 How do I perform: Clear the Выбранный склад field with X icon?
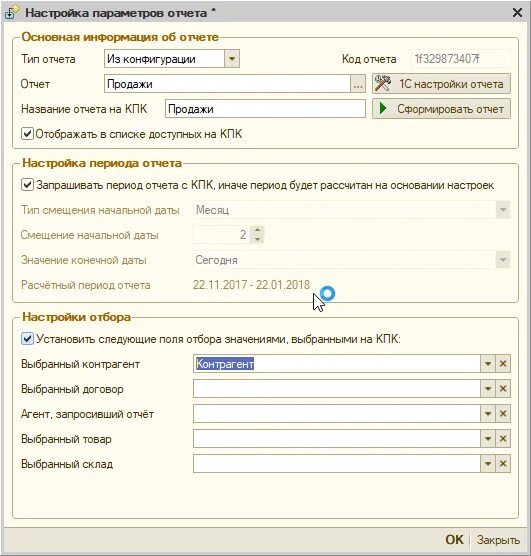503,464
